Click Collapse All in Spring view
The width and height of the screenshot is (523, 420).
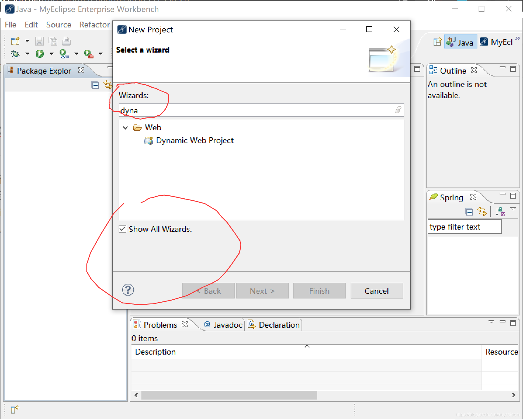coord(469,212)
